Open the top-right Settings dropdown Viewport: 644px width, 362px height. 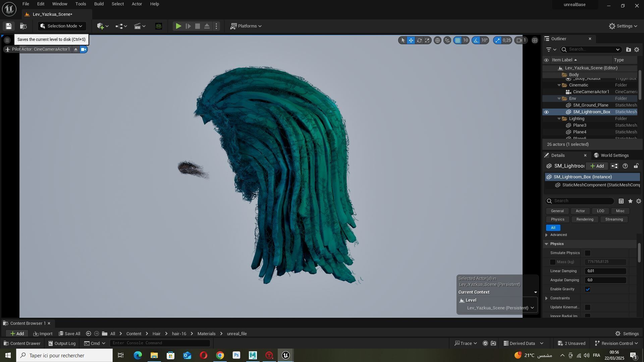[623, 26]
